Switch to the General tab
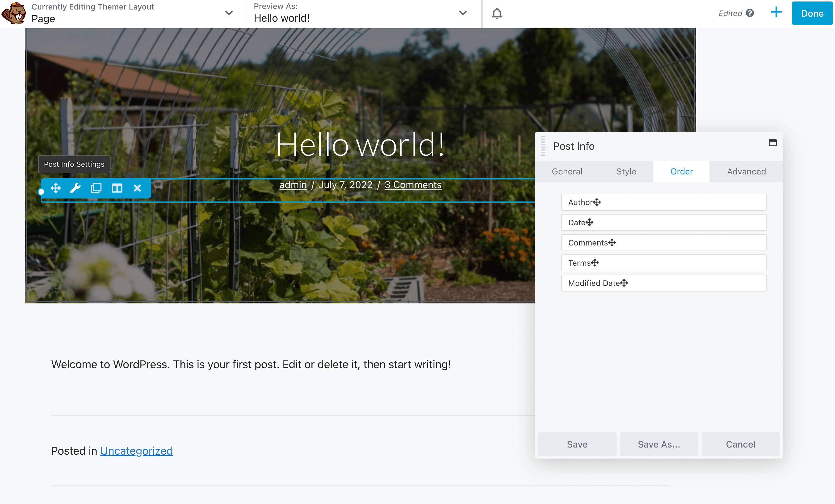Viewport: 835px width, 504px height. [567, 171]
